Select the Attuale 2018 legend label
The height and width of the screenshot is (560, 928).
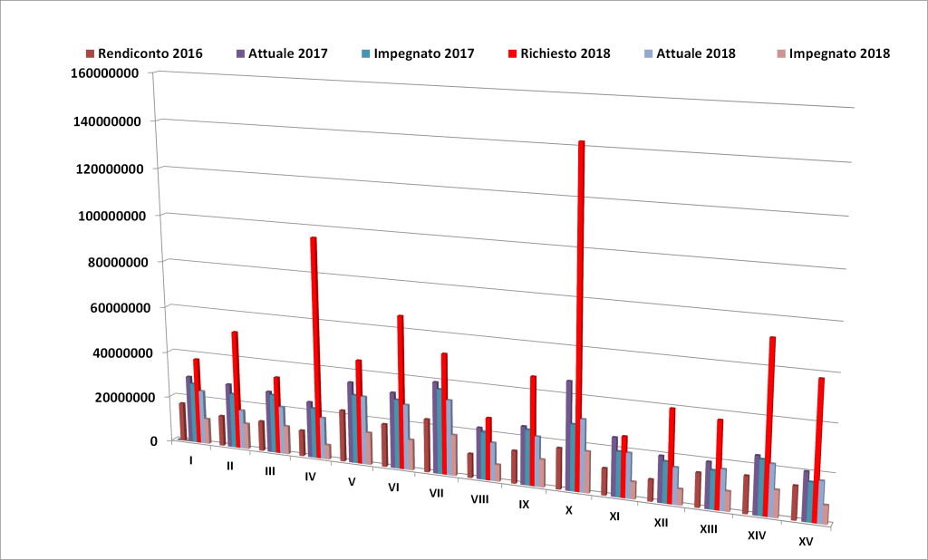(696, 53)
